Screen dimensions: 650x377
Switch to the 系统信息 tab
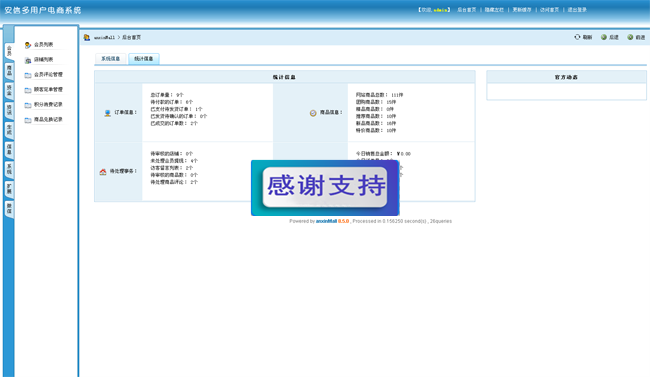click(x=111, y=59)
